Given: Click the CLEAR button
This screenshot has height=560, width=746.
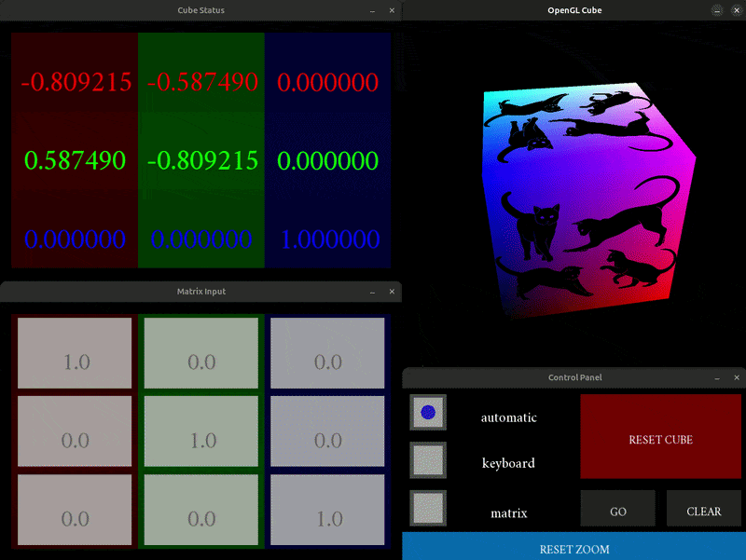Looking at the screenshot, I should tap(704, 509).
